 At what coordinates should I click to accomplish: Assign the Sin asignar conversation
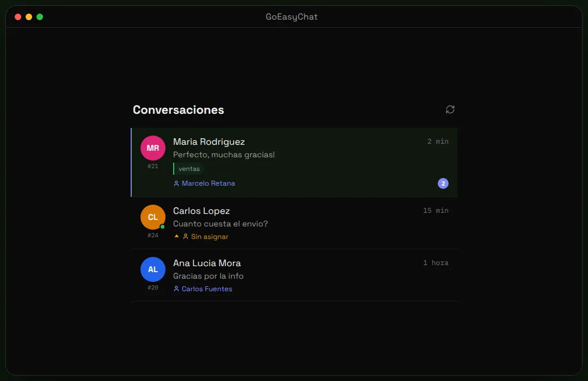[x=210, y=237]
